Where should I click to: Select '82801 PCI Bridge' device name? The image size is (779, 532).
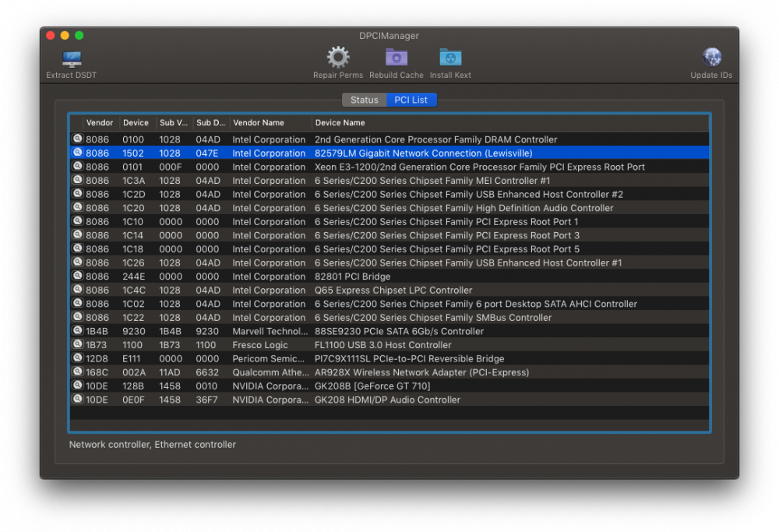pos(352,277)
